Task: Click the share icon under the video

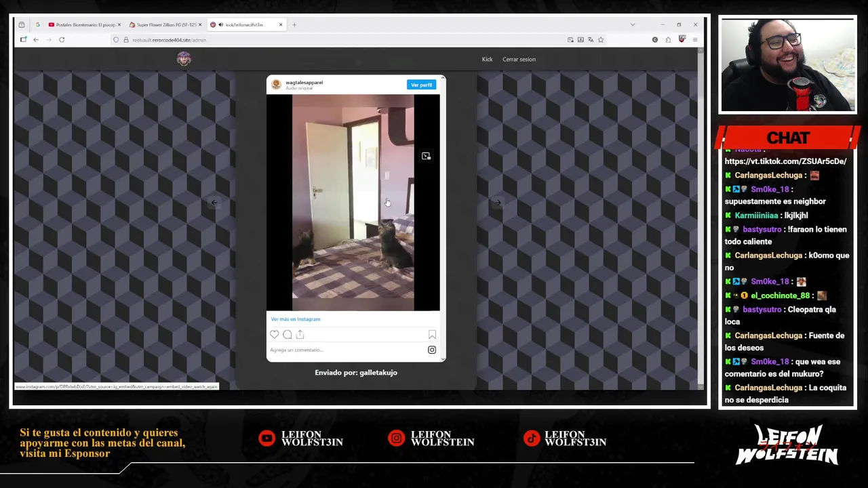Action: coord(300,334)
